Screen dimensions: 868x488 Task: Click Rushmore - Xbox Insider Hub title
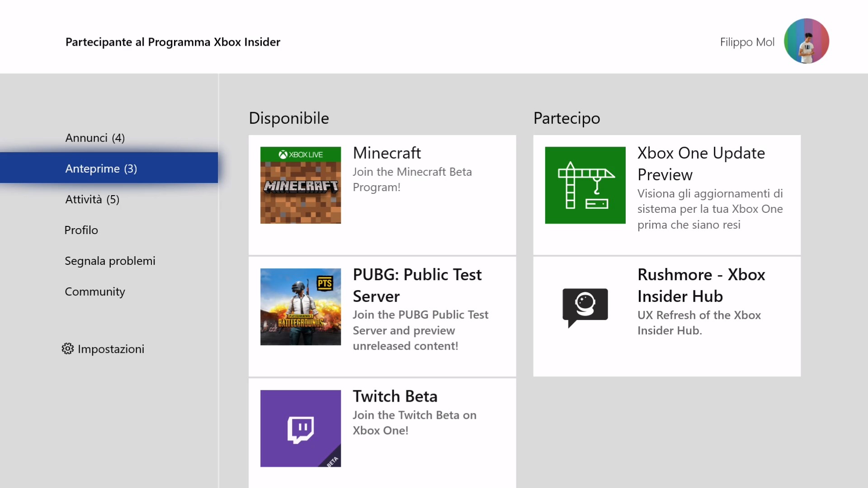[x=701, y=285]
